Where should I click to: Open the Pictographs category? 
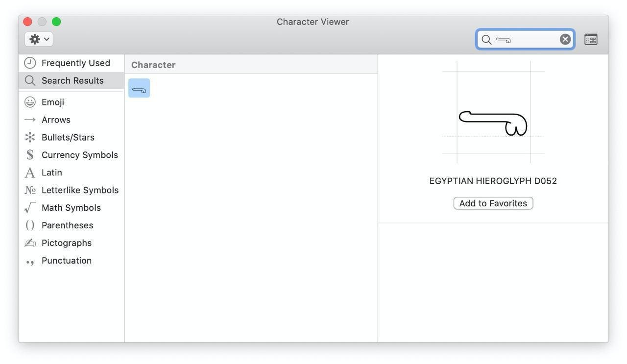tap(71, 243)
